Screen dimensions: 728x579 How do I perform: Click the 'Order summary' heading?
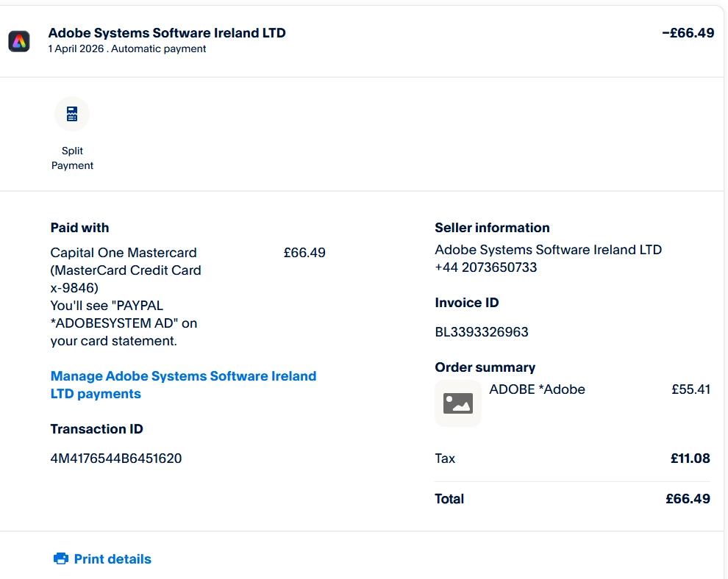click(485, 367)
